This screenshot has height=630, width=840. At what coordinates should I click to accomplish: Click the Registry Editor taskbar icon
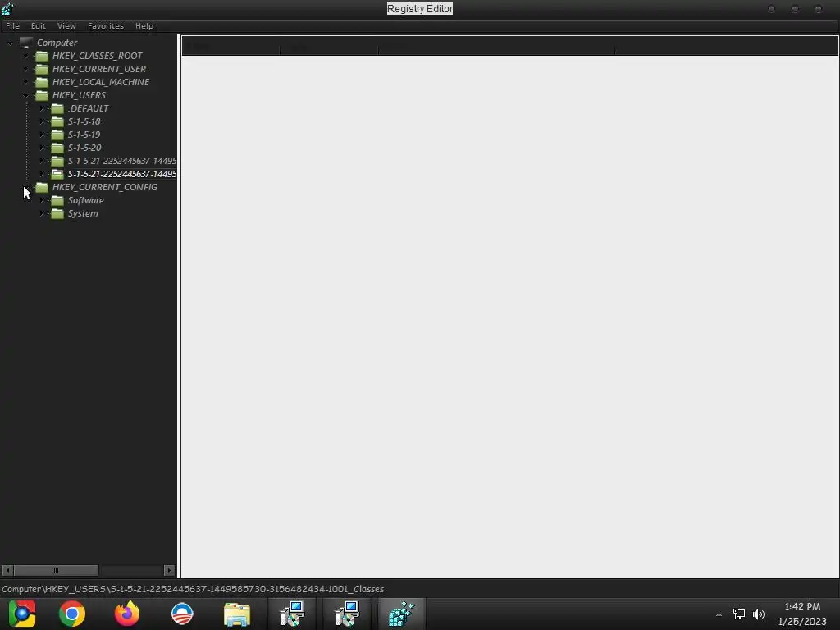click(x=402, y=614)
